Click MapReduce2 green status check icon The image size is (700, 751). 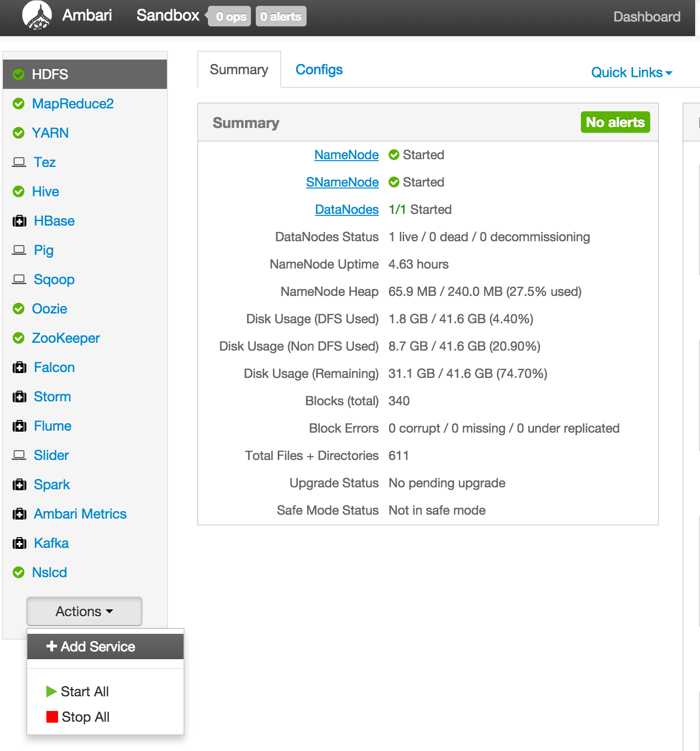click(x=19, y=104)
